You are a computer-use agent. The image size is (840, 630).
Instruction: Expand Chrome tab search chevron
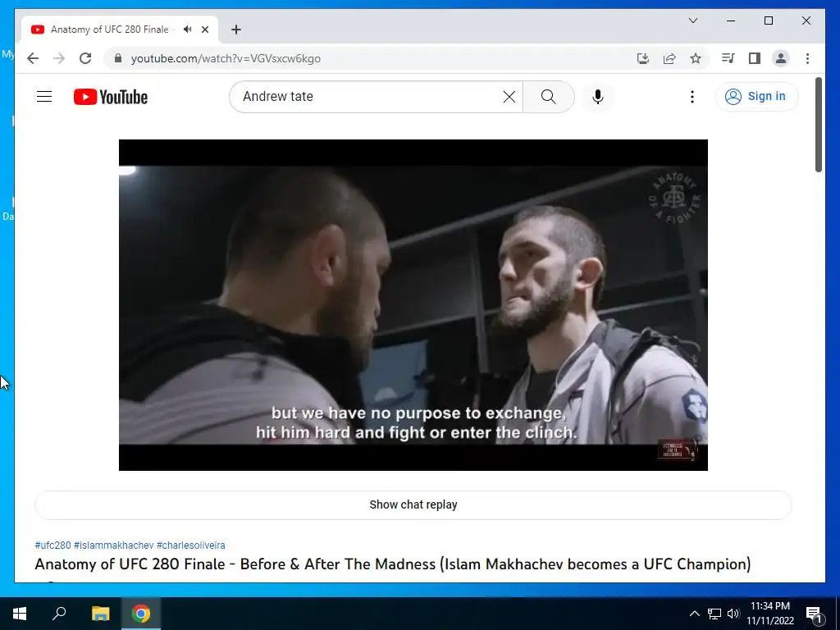(692, 21)
